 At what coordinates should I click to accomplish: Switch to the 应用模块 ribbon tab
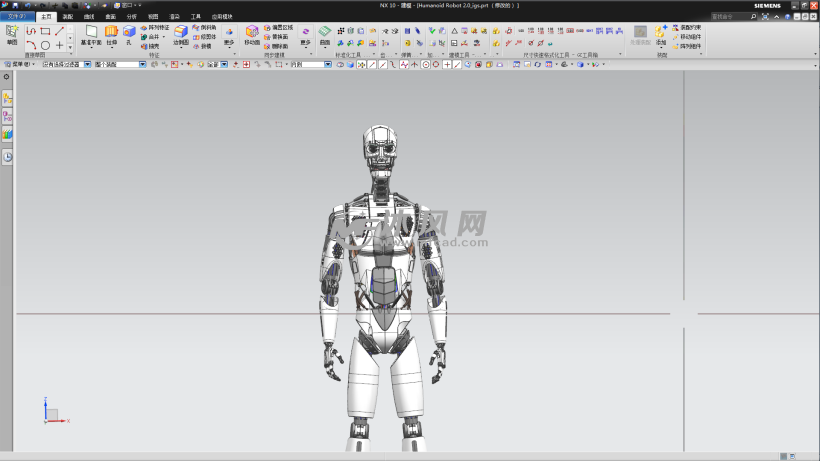tap(222, 17)
